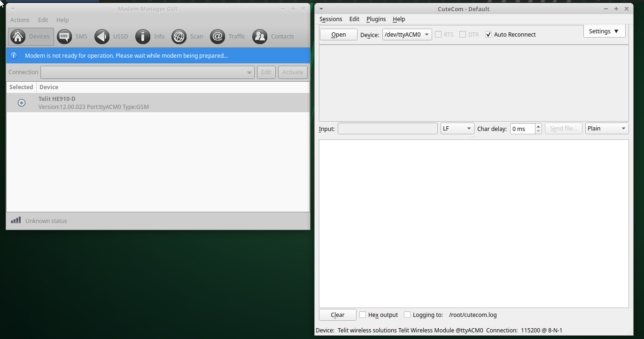This screenshot has height=339, width=644.
Task: Click the signal strength icon in status bar
Action: click(16, 220)
